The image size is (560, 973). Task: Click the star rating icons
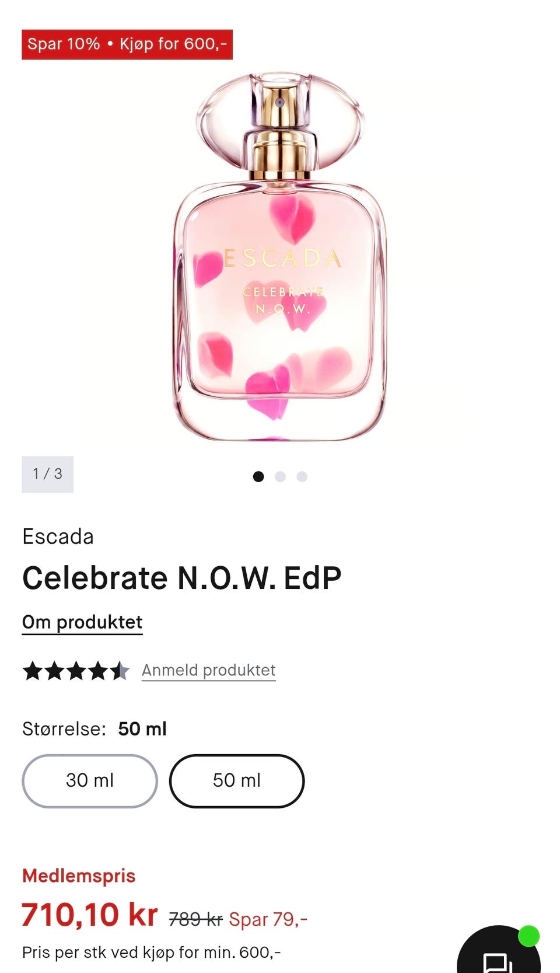(76, 671)
